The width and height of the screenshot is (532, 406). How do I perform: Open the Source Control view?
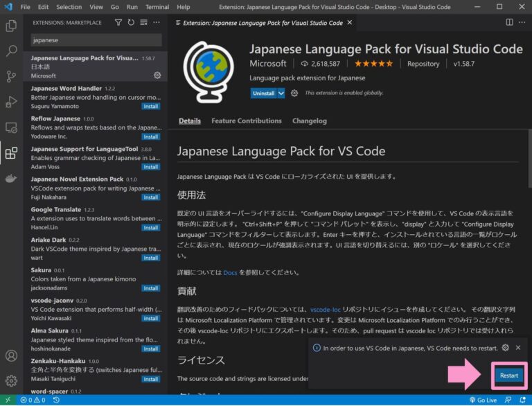coord(11,76)
